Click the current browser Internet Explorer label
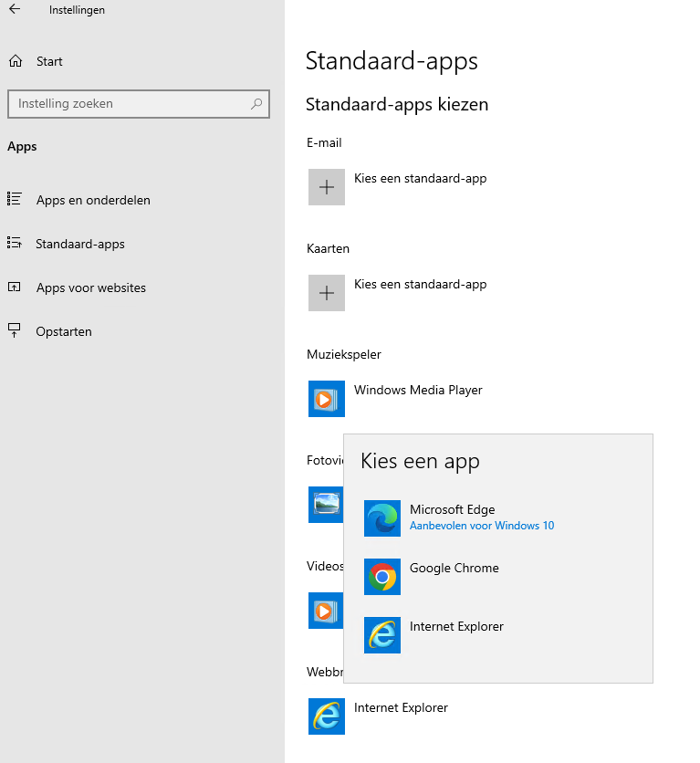700x763 pixels. point(401,707)
